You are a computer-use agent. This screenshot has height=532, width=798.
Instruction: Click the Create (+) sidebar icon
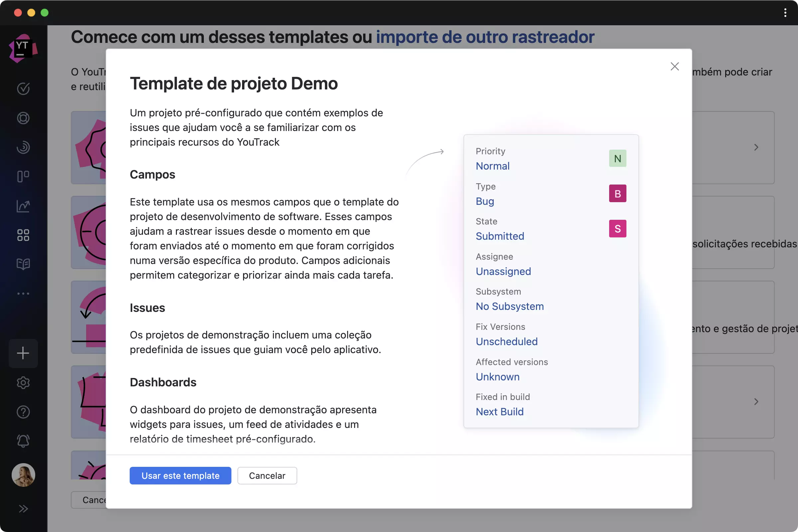23,353
